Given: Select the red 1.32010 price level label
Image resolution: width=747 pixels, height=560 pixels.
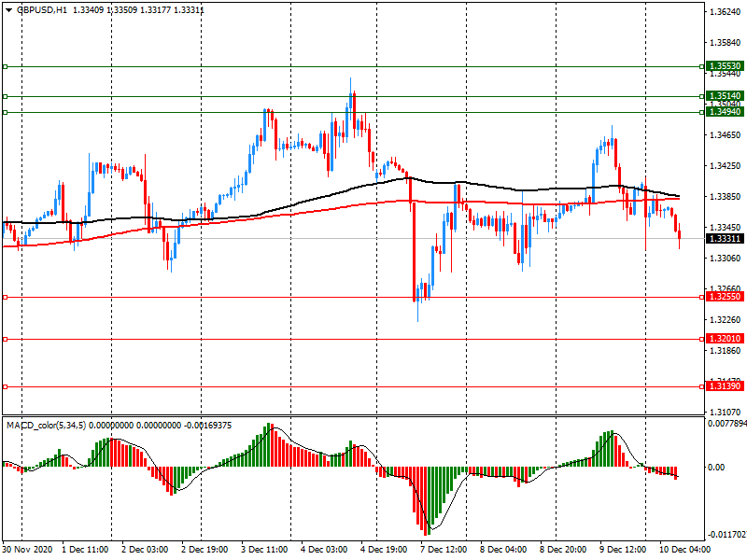Looking at the screenshot, I should click(725, 339).
